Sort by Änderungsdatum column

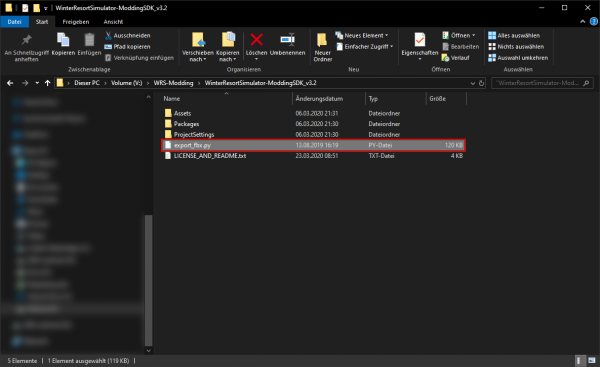point(319,99)
